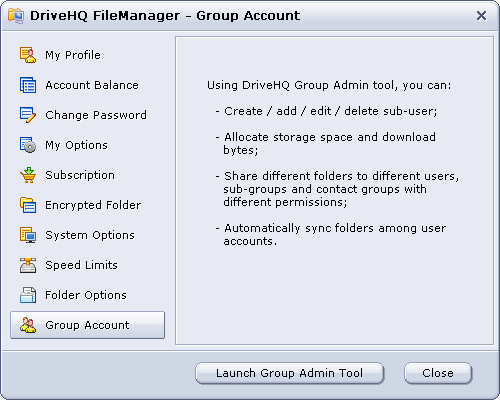Click the Folder Options icon
The image size is (500, 400).
pyautogui.click(x=28, y=295)
